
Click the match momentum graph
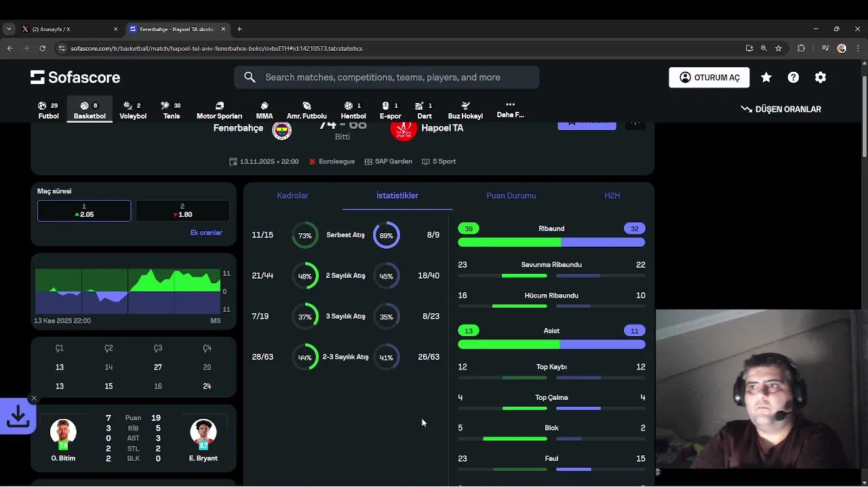coord(127,291)
